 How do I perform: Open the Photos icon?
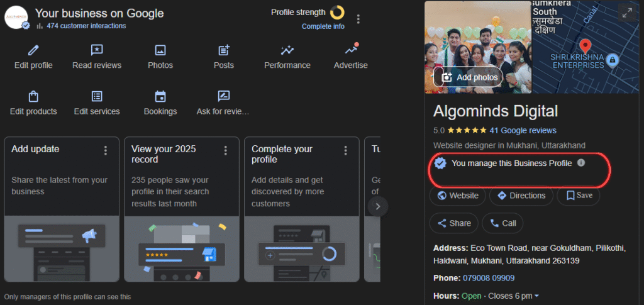tap(160, 50)
